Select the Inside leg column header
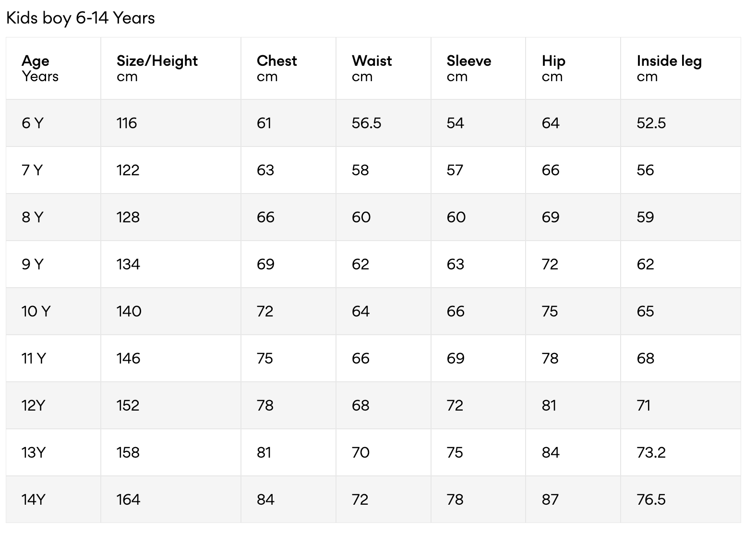This screenshot has width=756, height=534. pos(669,68)
